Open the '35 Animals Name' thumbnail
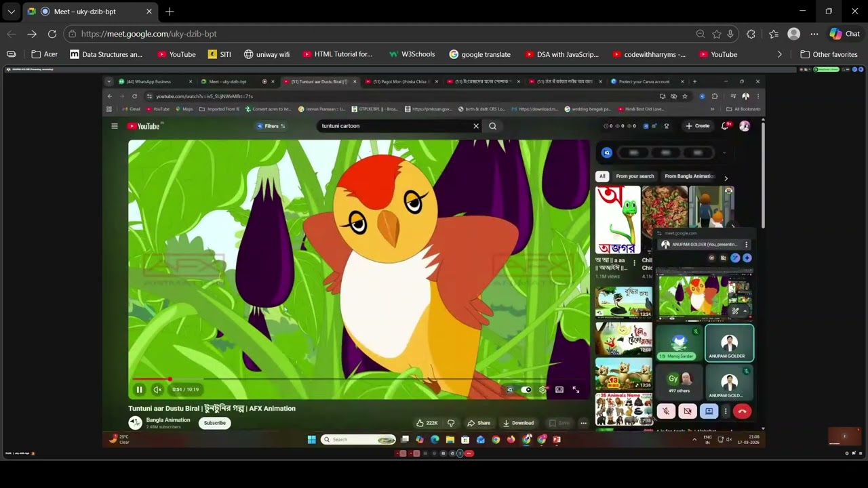 [x=624, y=409]
